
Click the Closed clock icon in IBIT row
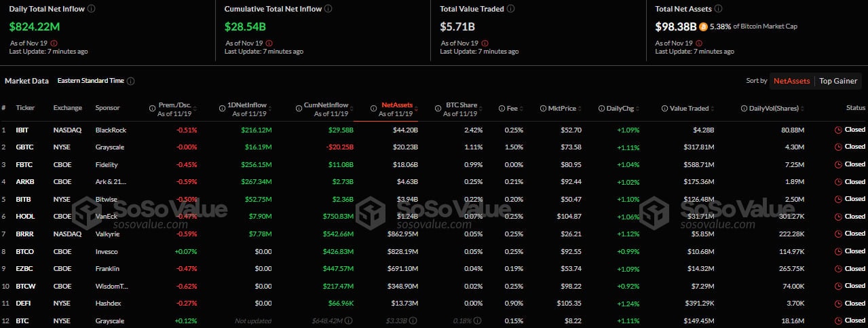click(838, 130)
